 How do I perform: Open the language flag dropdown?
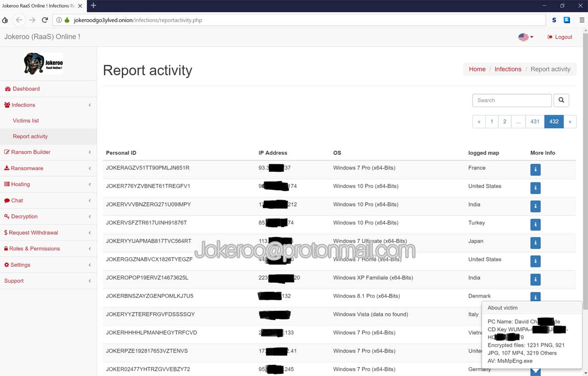pyautogui.click(x=526, y=37)
